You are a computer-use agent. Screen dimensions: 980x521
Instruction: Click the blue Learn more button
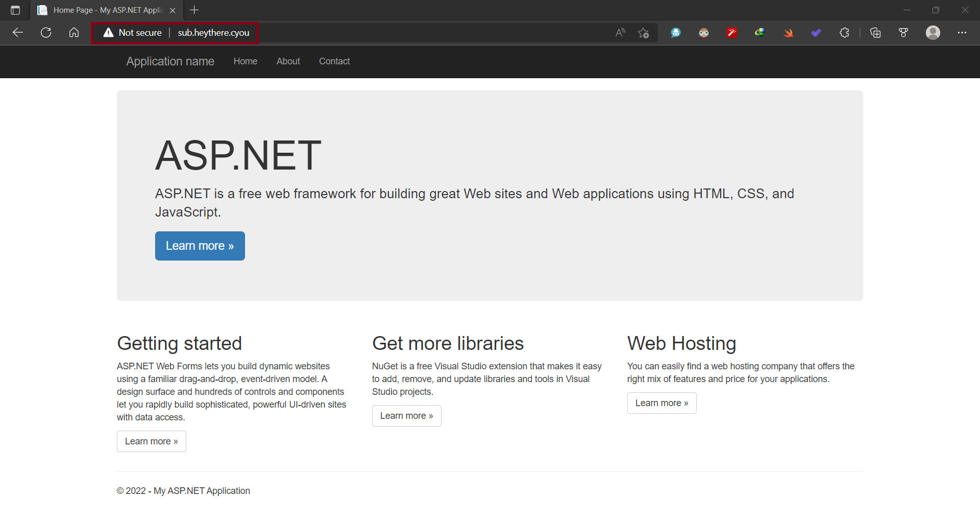pos(200,246)
